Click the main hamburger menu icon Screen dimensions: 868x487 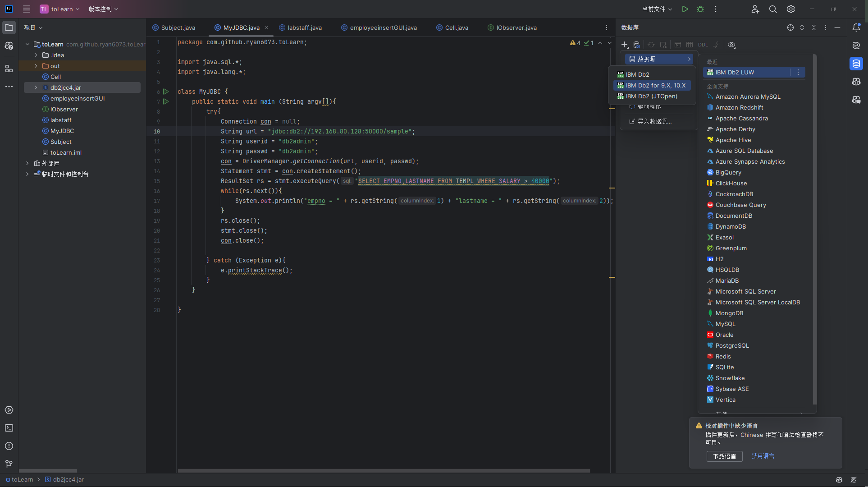(x=27, y=9)
